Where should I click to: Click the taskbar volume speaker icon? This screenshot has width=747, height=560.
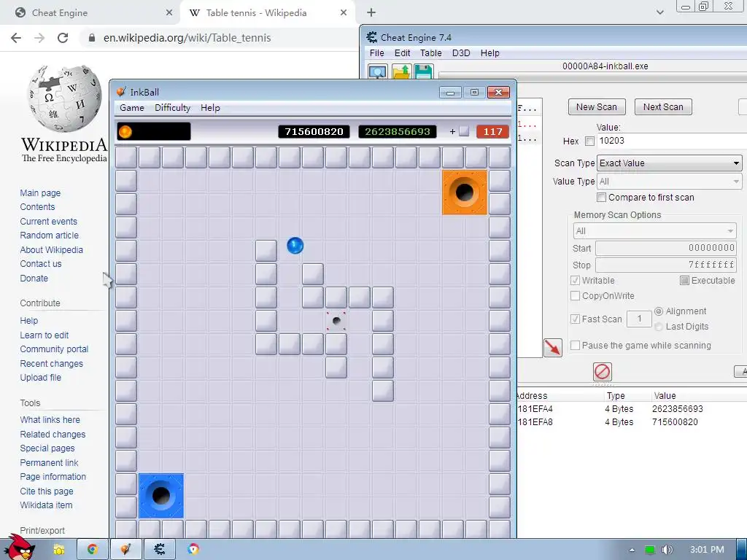667,550
